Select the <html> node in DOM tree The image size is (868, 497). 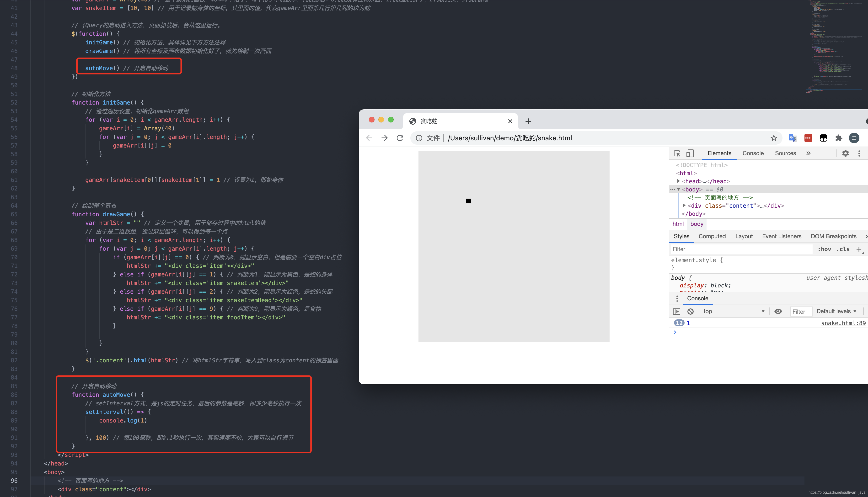[x=686, y=173]
